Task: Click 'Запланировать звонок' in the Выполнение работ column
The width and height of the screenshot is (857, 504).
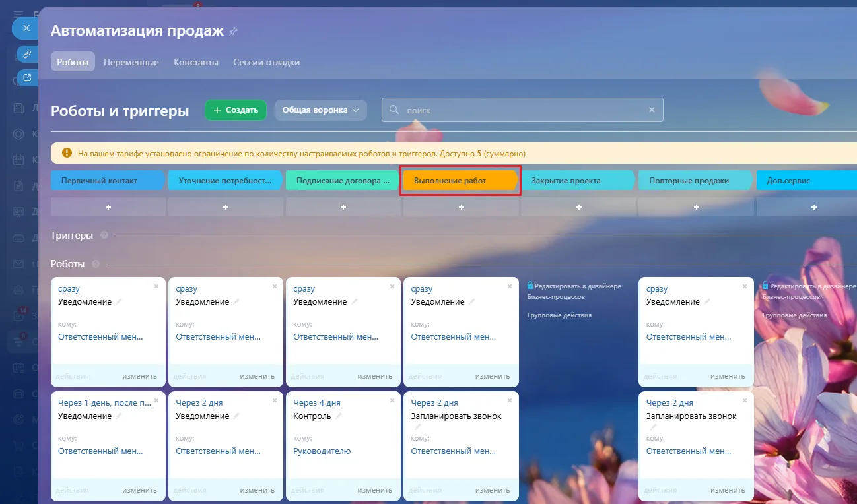Action: click(x=456, y=416)
